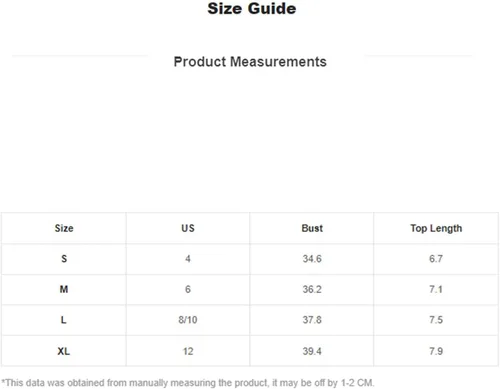Click the top length value 6.7
The image size is (500, 389).
(x=436, y=259)
